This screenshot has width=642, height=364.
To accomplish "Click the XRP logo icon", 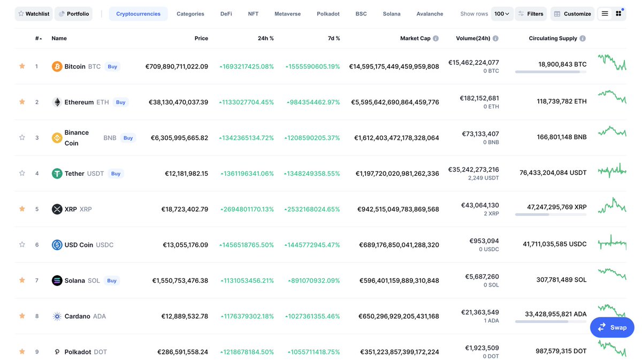I will [57, 209].
